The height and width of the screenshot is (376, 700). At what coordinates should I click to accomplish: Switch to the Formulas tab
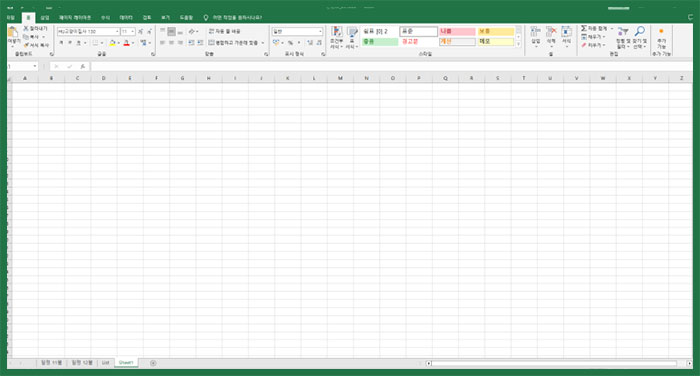[x=105, y=17]
